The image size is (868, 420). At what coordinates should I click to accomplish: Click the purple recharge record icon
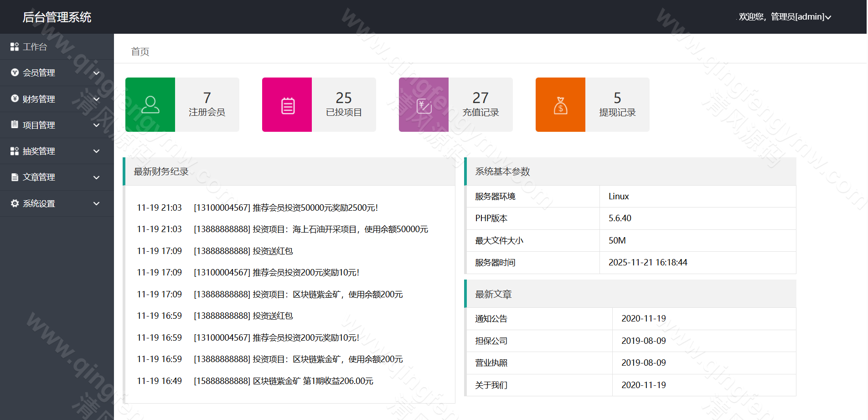coord(424,104)
